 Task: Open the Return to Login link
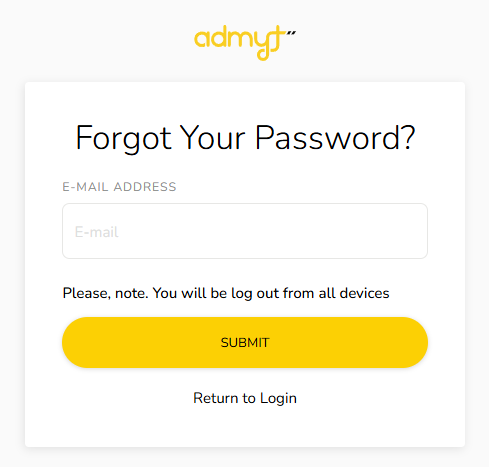245,398
